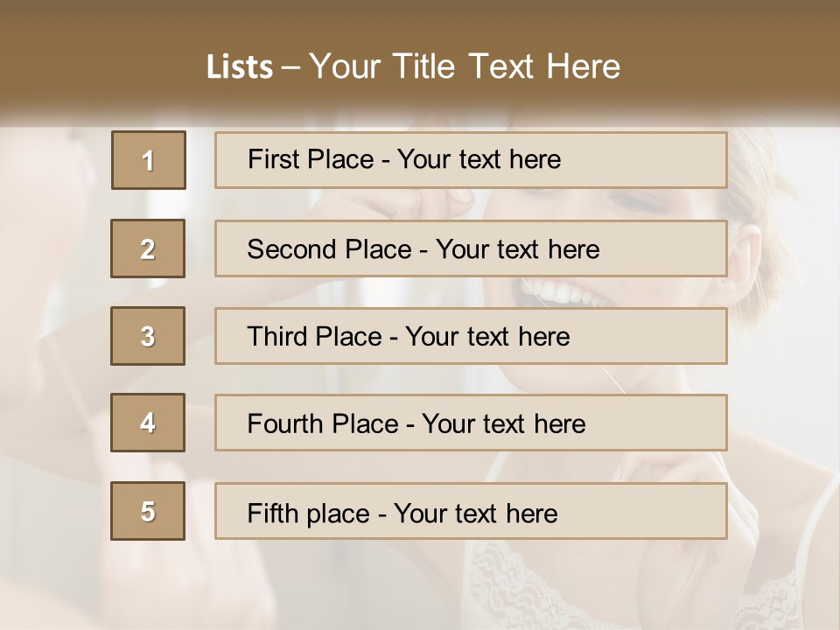The width and height of the screenshot is (840, 630).
Task: Select the number 3 box
Action: coord(148,336)
